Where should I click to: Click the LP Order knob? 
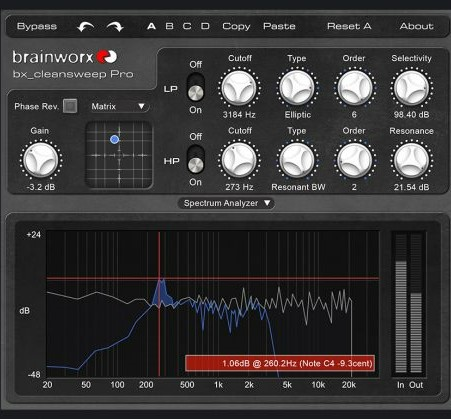[x=355, y=88]
